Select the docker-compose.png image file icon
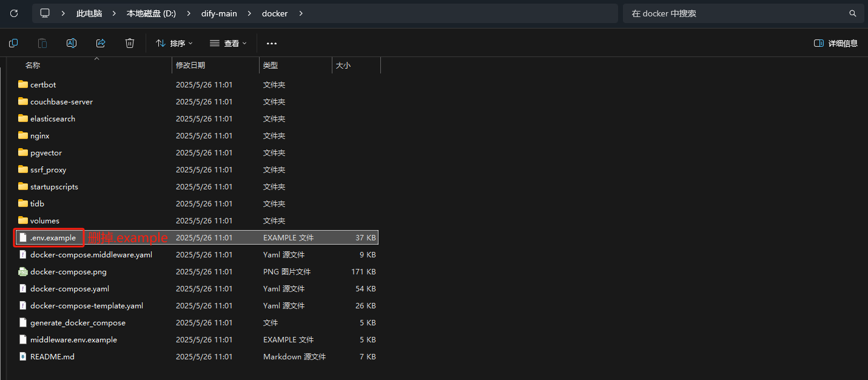The width and height of the screenshot is (868, 380). (x=23, y=272)
